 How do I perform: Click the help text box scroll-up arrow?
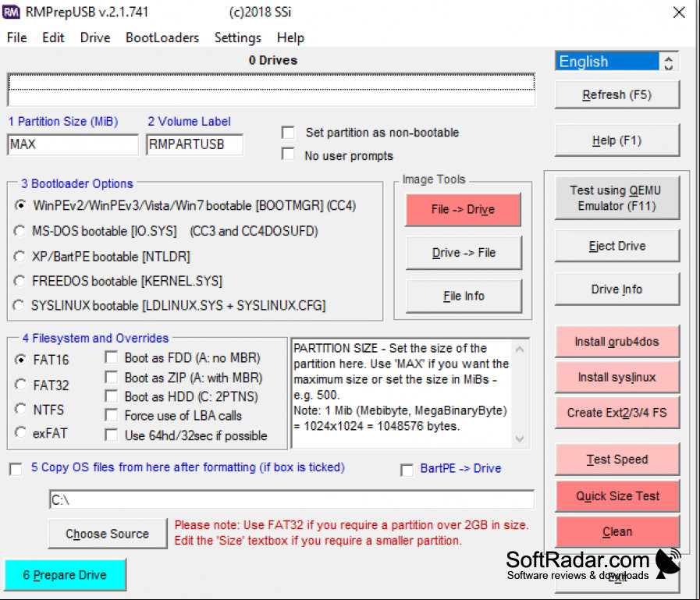click(520, 349)
